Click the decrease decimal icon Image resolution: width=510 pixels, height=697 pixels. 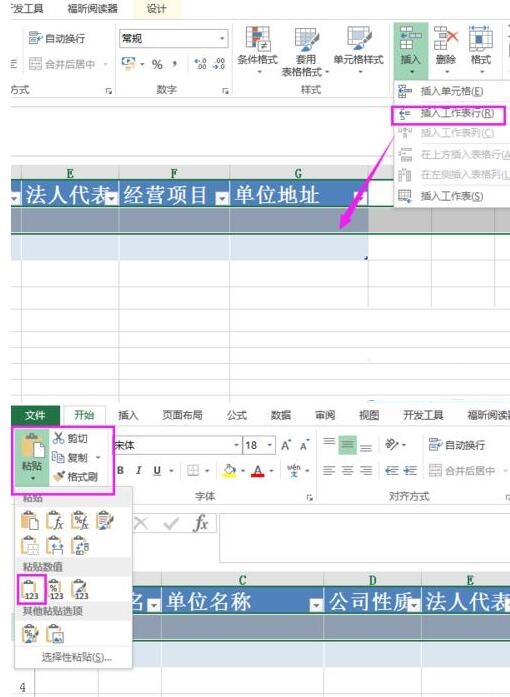click(219, 64)
